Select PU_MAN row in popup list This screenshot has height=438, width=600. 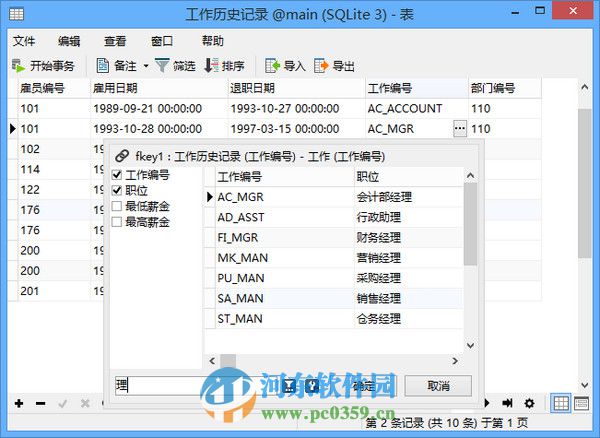tap(334, 278)
